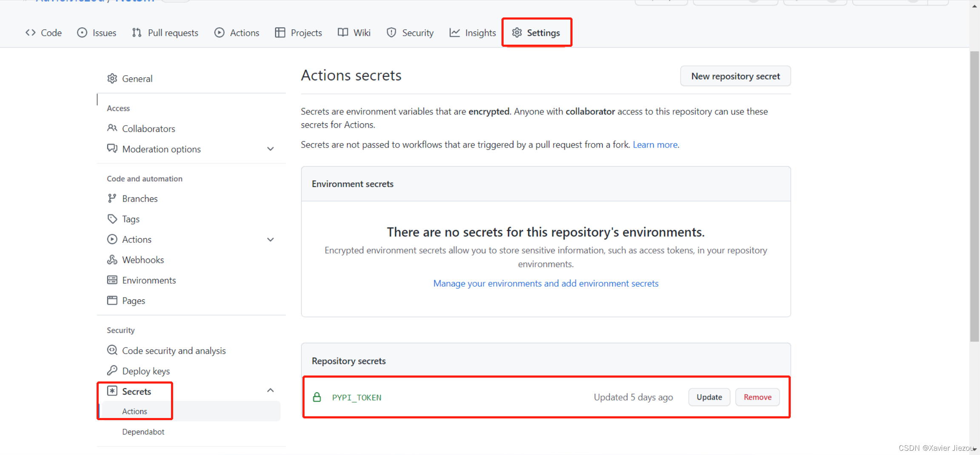The height and width of the screenshot is (455, 980).
Task: Open Manage your environments link
Action: 546,283
